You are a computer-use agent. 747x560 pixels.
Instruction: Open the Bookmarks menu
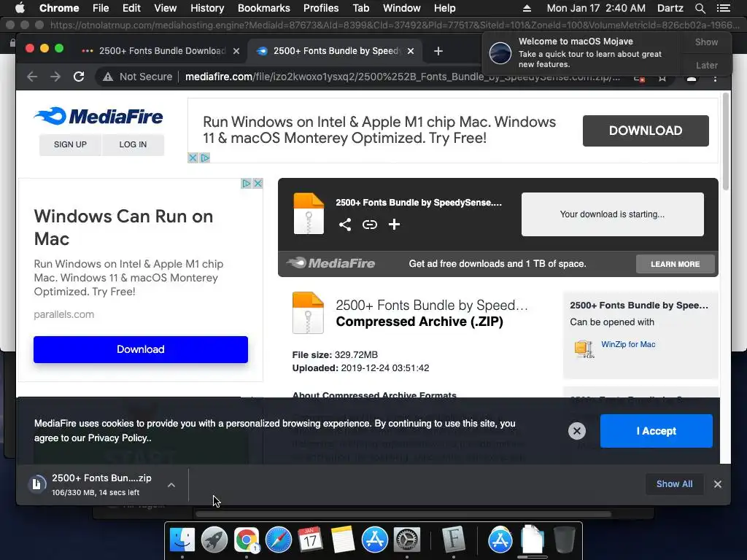point(264,8)
